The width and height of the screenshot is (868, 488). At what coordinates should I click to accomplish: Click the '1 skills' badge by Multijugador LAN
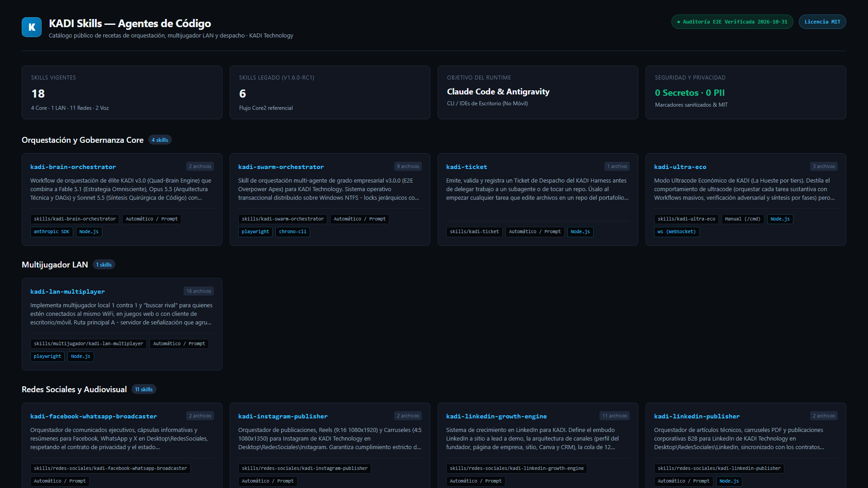[104, 265]
